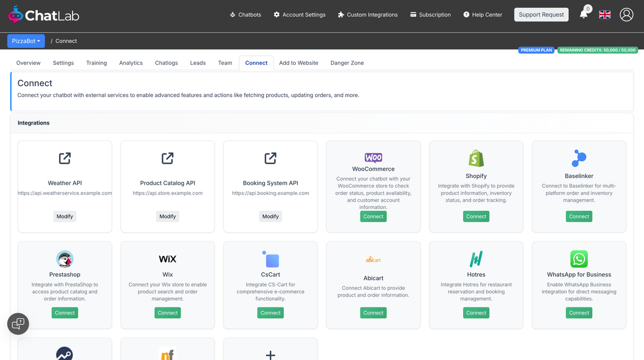Open the language selector flag
This screenshot has width=644, height=360.
click(605, 14)
